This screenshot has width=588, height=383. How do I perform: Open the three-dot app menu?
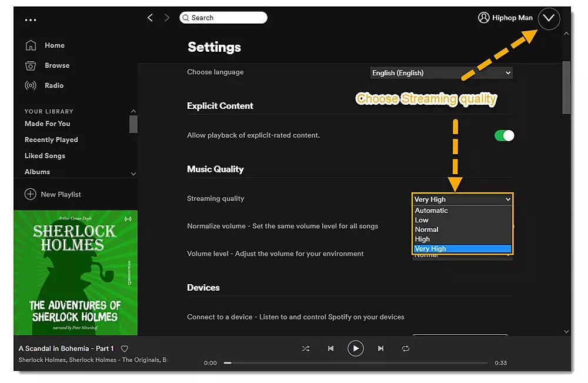click(x=31, y=20)
